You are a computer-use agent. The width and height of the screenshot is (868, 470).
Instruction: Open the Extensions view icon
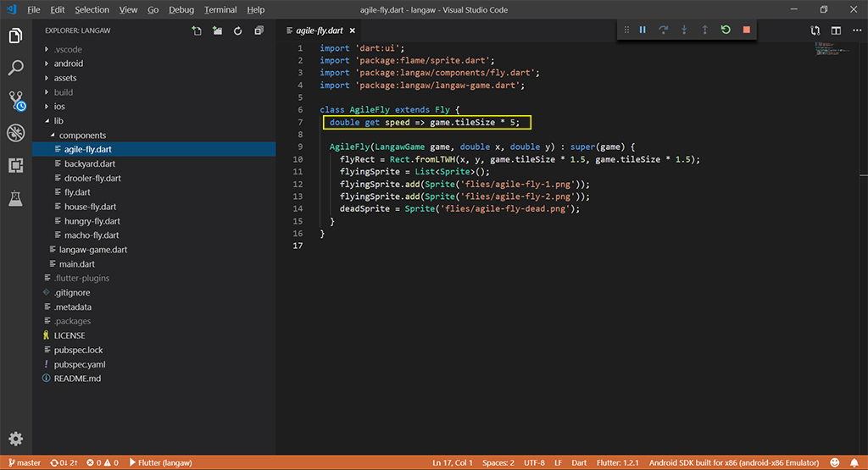tap(15, 165)
